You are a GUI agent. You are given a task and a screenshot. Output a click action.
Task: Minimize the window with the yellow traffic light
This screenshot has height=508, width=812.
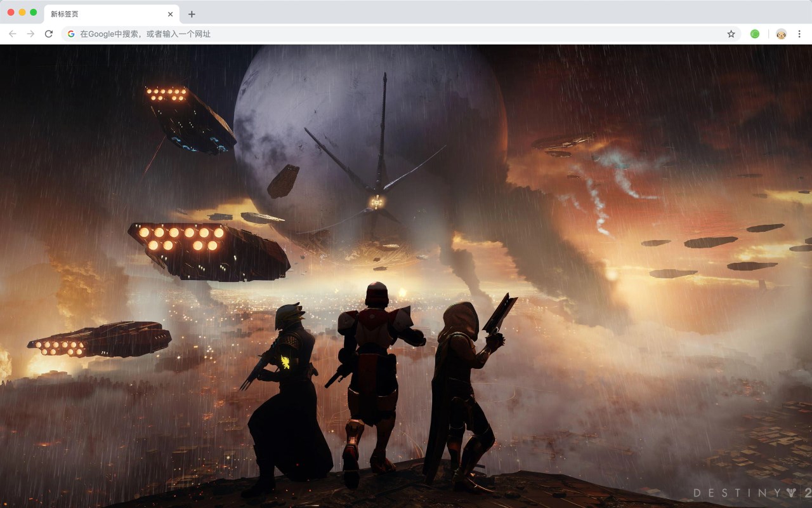(x=22, y=11)
